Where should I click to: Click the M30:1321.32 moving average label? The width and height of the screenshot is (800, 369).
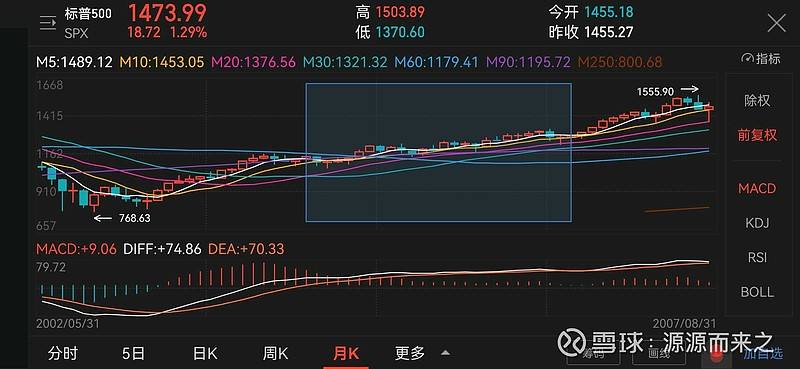point(345,62)
